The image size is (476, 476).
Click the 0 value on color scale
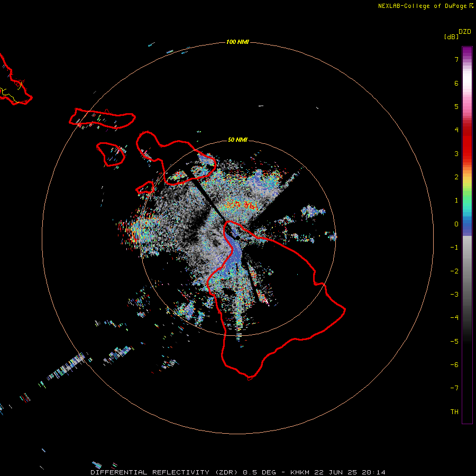(x=456, y=224)
